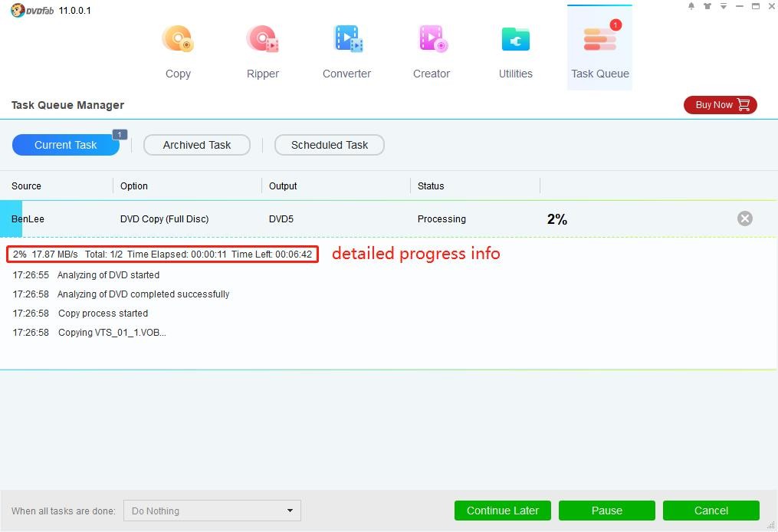This screenshot has width=778, height=532.
Task: Switch to the Archived Task tab
Action: pos(197,145)
